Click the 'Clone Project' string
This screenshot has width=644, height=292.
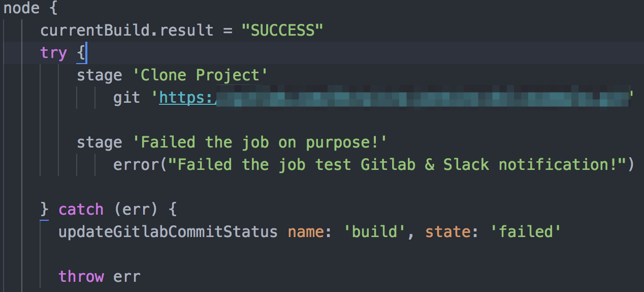click(x=200, y=75)
